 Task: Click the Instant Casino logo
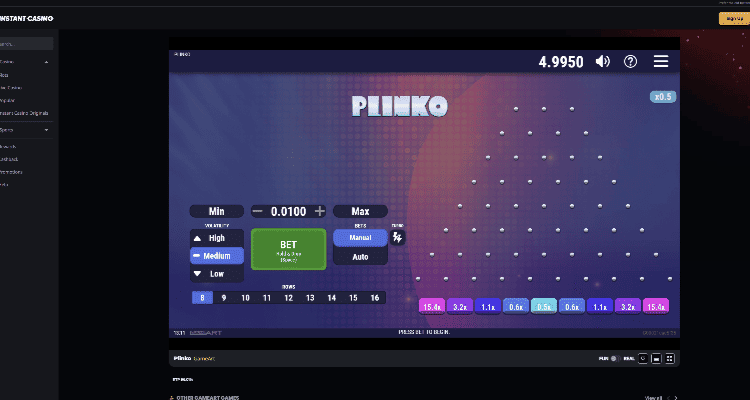coord(26,19)
